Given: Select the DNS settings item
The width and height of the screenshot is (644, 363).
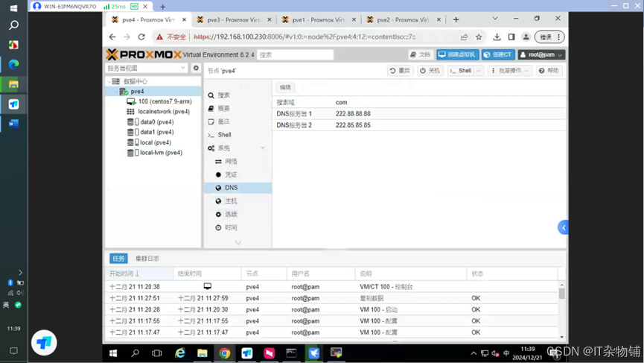Looking at the screenshot, I should click(237, 187).
